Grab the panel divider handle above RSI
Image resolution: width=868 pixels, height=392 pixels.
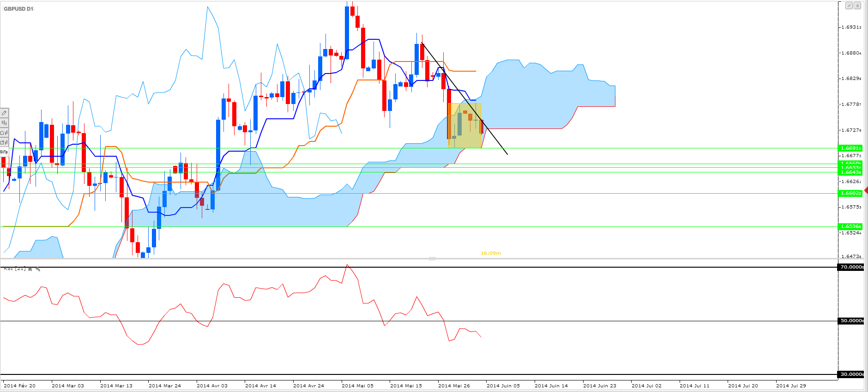(432, 258)
